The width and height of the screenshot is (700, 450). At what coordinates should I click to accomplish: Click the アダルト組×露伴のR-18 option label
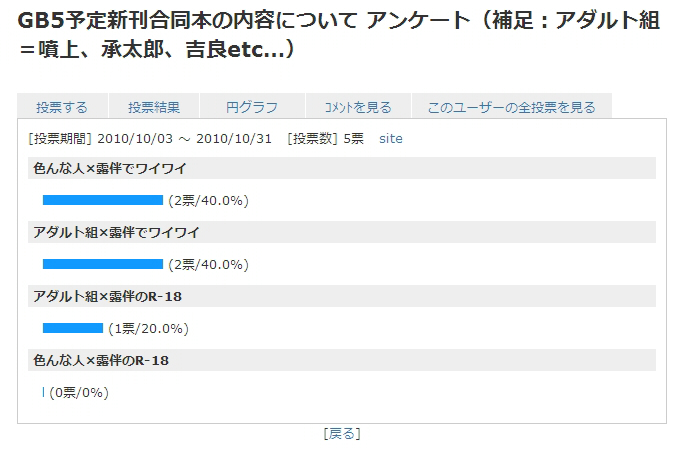click(x=107, y=296)
